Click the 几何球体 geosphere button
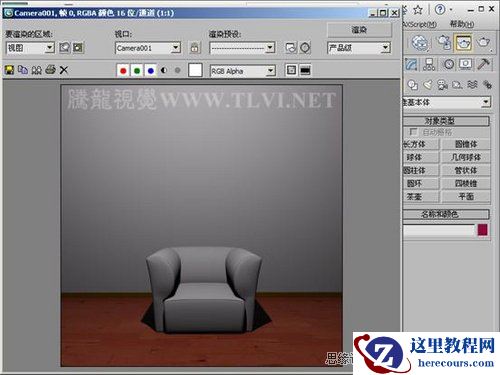This screenshot has height=375, width=500. coord(466,157)
